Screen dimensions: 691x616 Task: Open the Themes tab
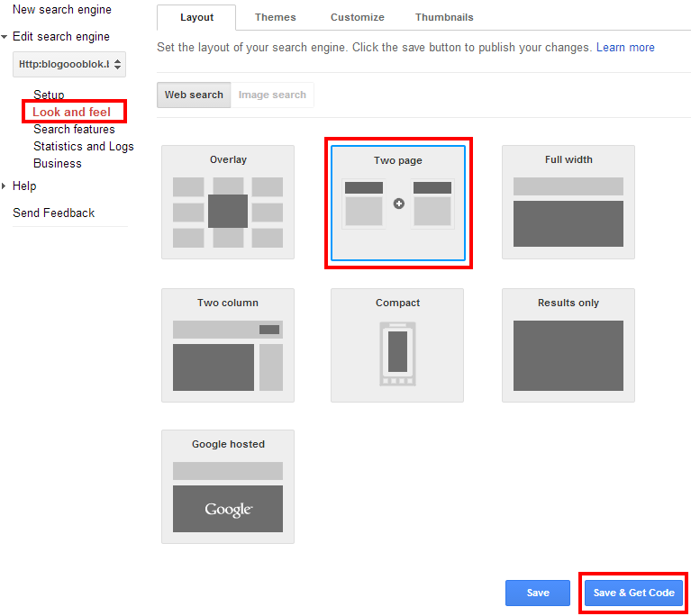click(276, 18)
